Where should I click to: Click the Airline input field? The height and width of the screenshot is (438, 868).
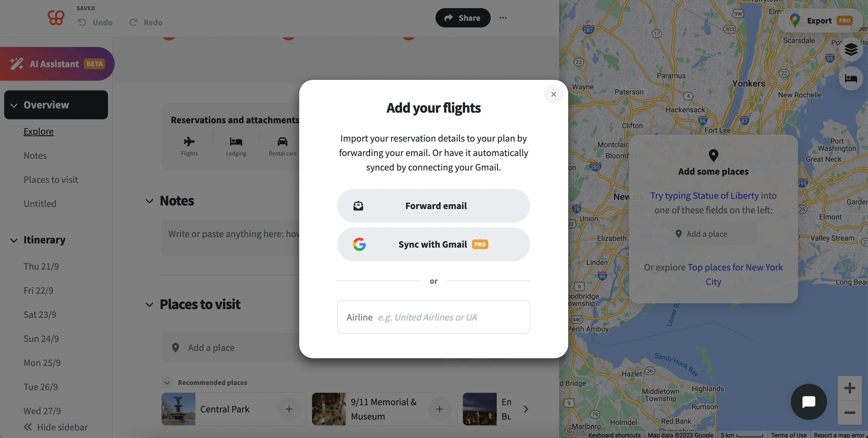coord(451,317)
